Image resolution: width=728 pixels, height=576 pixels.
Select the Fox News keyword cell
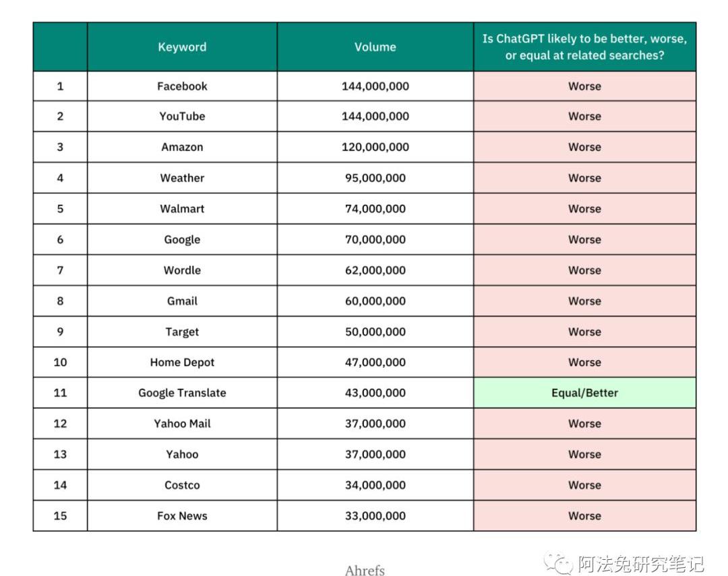pos(182,516)
